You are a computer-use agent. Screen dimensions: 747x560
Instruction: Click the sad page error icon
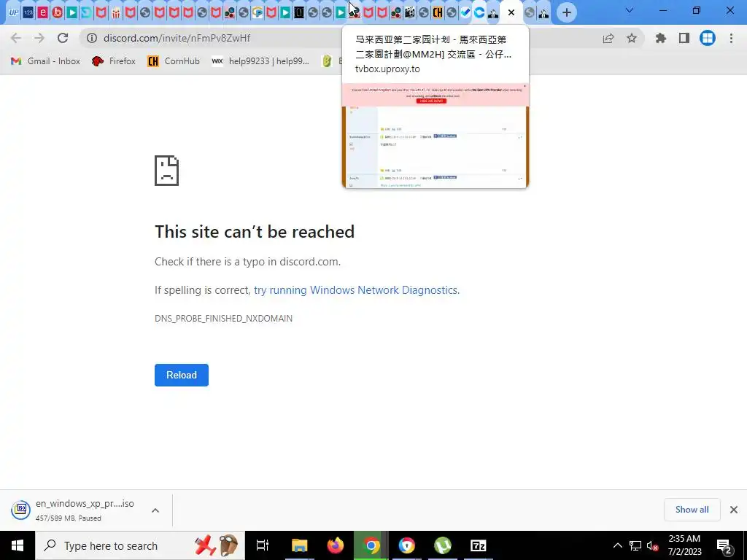click(x=167, y=171)
